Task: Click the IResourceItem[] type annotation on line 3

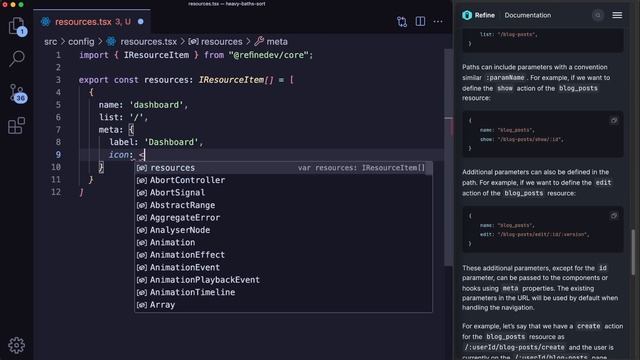Action: point(236,80)
